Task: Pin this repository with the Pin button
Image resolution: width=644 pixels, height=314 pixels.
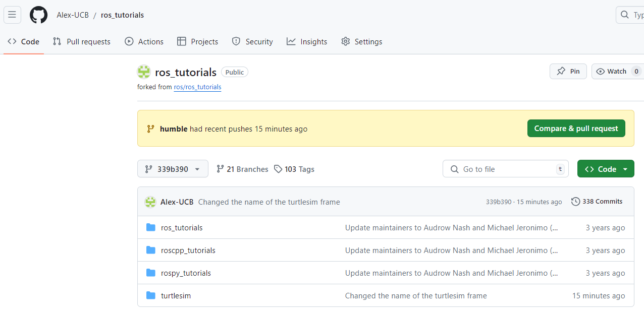Action: [x=568, y=71]
